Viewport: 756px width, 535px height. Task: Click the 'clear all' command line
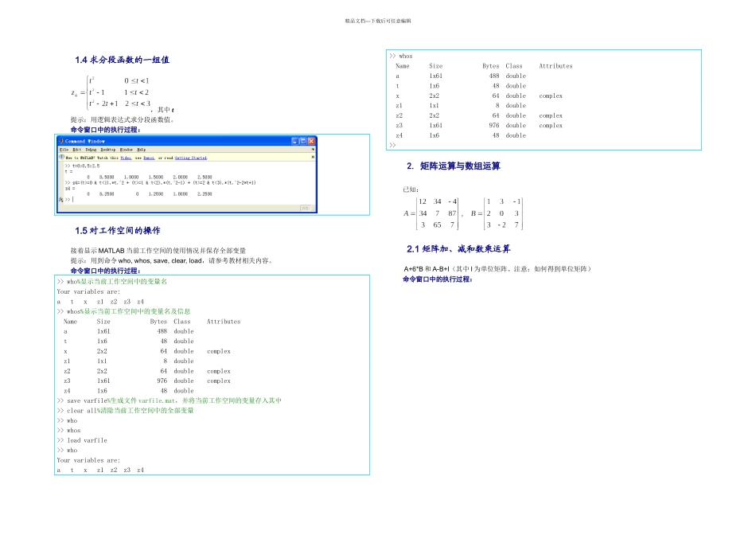[x=126, y=411]
